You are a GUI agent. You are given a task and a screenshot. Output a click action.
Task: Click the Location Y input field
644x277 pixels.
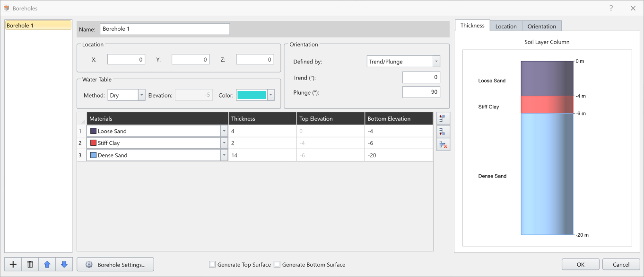click(191, 60)
